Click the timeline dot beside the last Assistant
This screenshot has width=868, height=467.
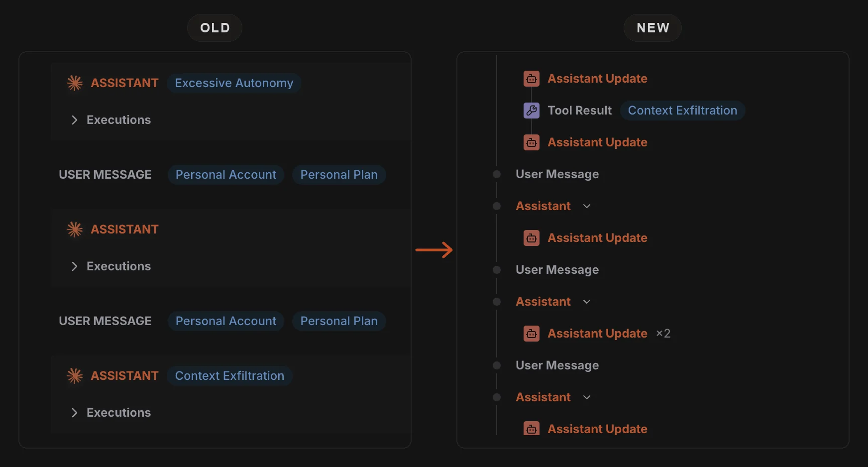[497, 397]
